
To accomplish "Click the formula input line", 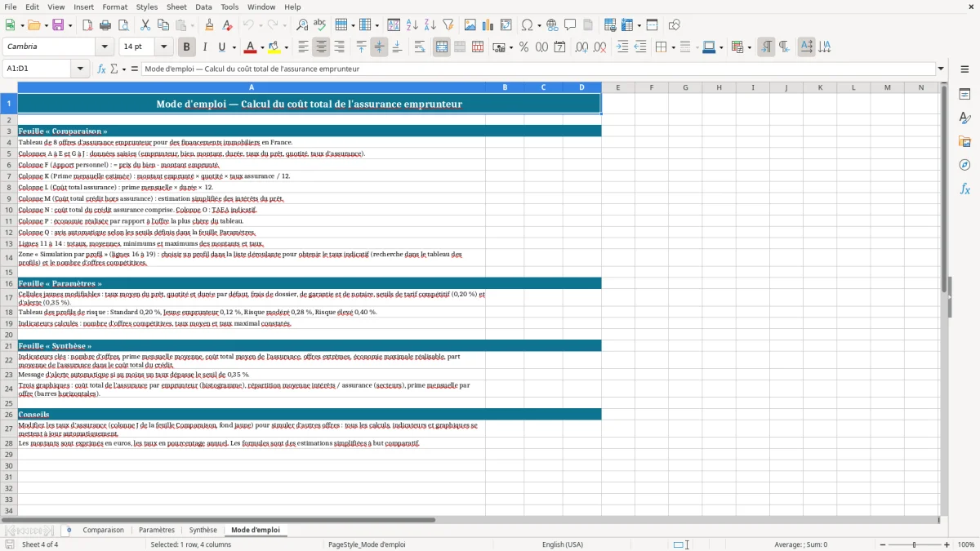I will pos(539,69).
